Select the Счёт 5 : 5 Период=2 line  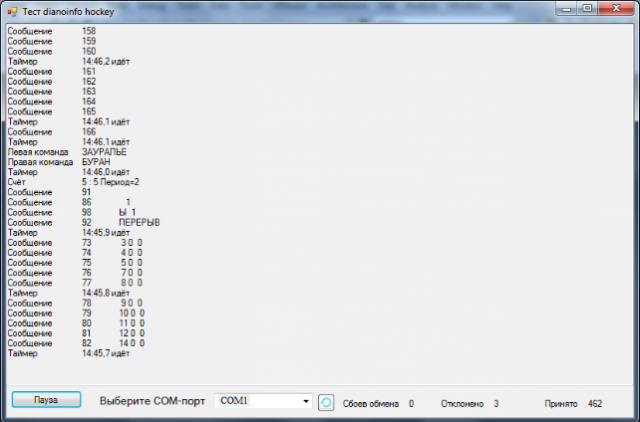coord(73,182)
